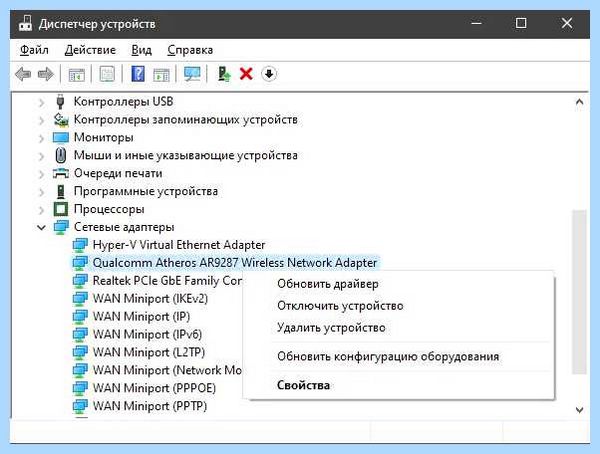Expand the Процессоры node
Screen dimensions: 600x454
point(41,209)
